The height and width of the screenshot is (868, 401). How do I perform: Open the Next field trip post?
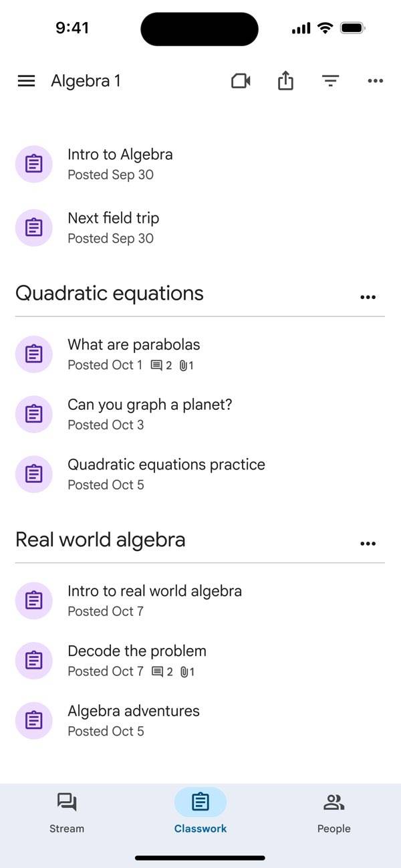114,227
